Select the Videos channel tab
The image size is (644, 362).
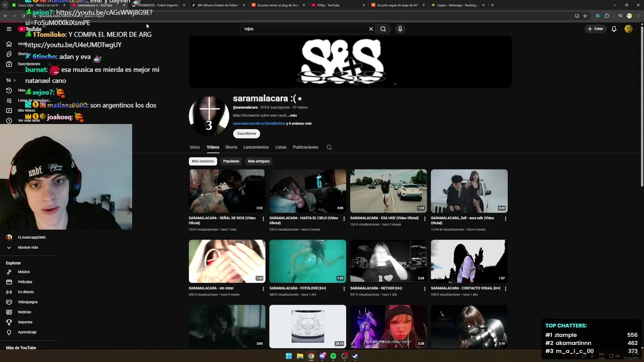point(213,147)
